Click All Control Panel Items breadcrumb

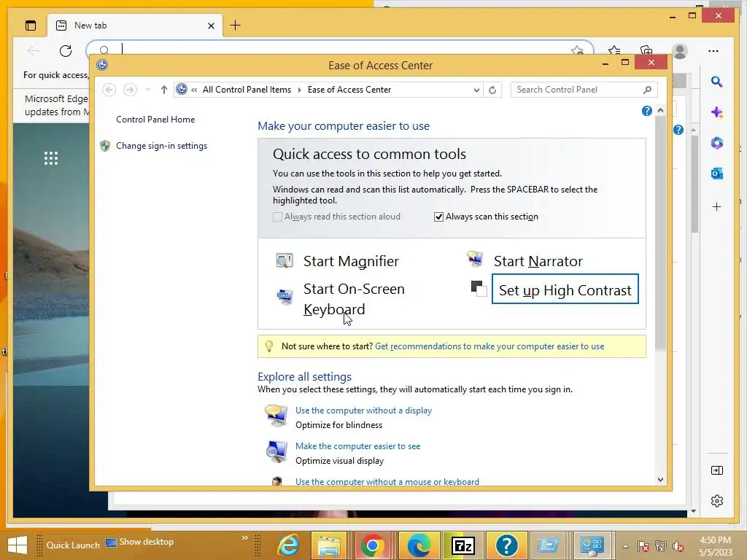click(247, 90)
